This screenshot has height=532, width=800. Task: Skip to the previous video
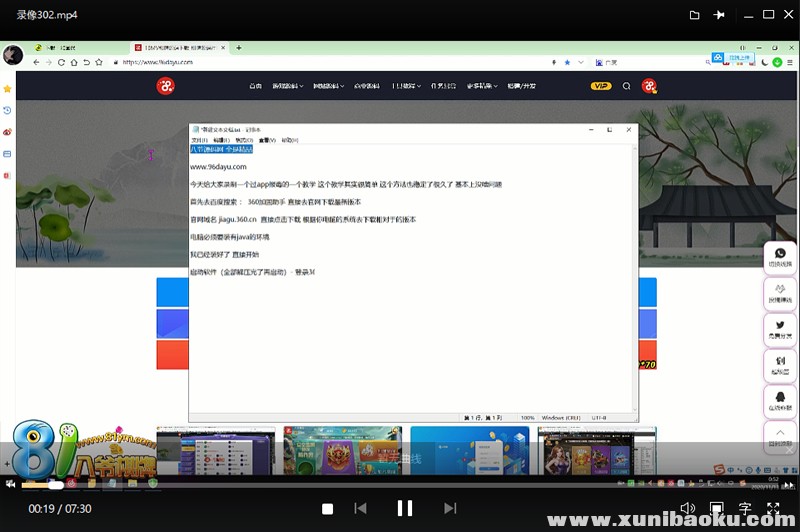(360, 509)
